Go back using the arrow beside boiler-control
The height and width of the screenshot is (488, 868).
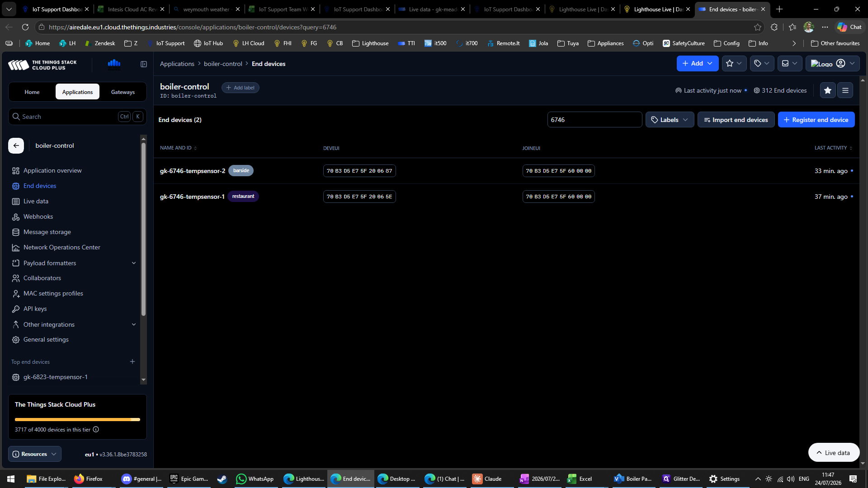click(16, 145)
